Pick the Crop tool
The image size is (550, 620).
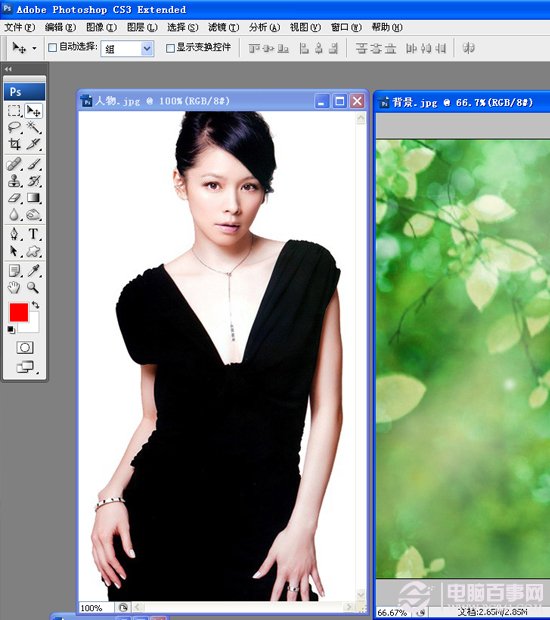[x=14, y=144]
